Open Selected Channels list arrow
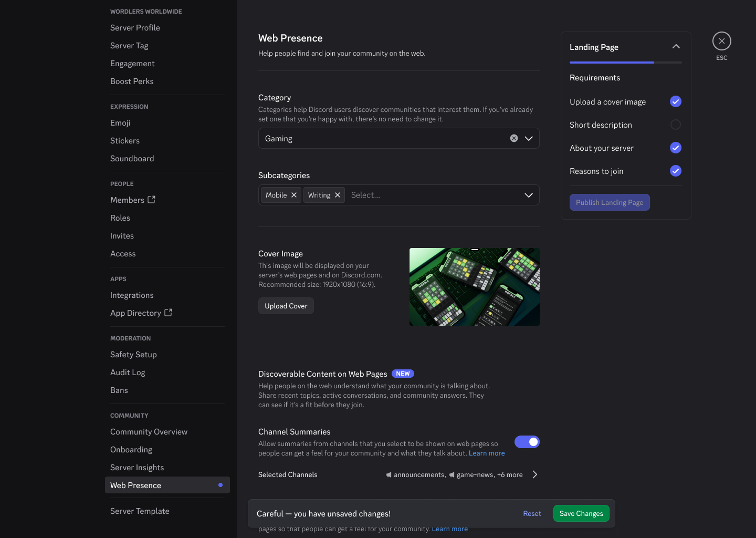This screenshot has height=538, width=756. click(x=534, y=474)
